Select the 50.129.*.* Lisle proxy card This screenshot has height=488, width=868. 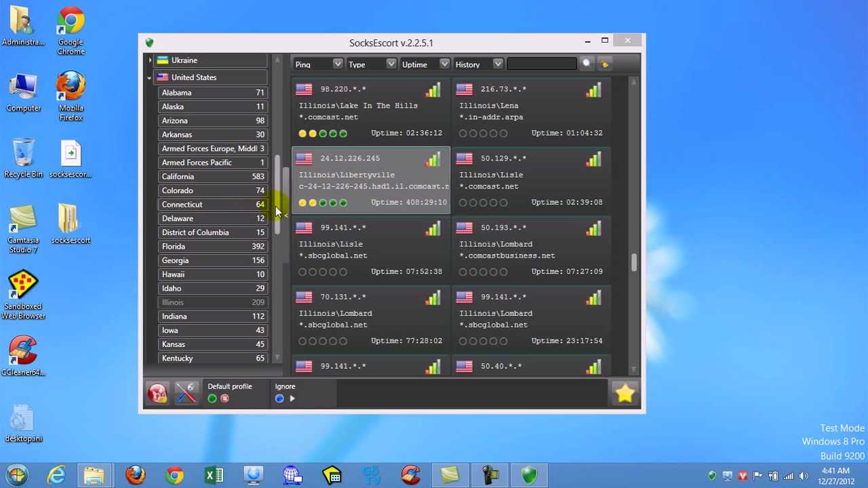pyautogui.click(x=531, y=180)
